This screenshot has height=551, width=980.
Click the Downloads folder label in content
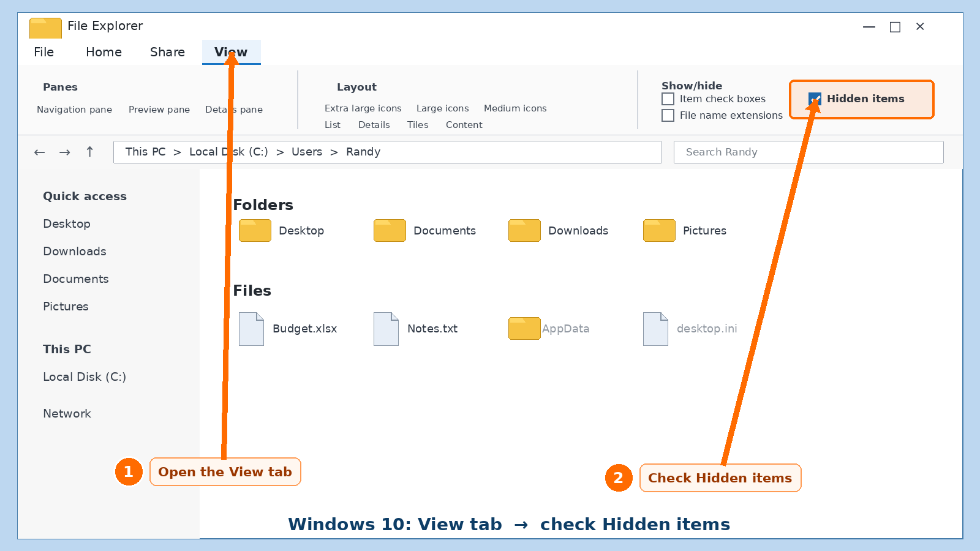[578, 231]
